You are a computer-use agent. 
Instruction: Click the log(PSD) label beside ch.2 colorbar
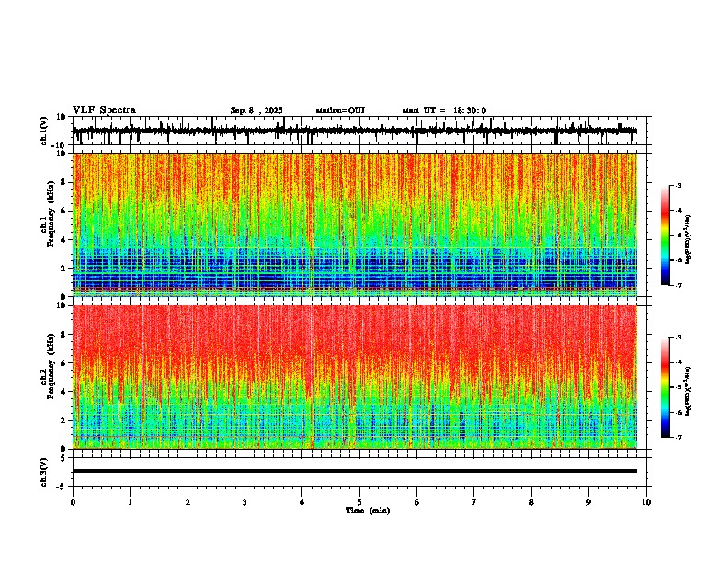[x=688, y=392]
